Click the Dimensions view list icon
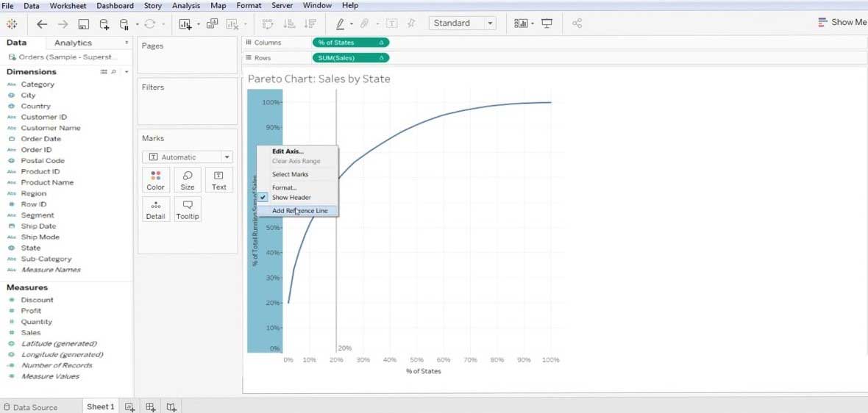868x413 pixels. (x=104, y=72)
